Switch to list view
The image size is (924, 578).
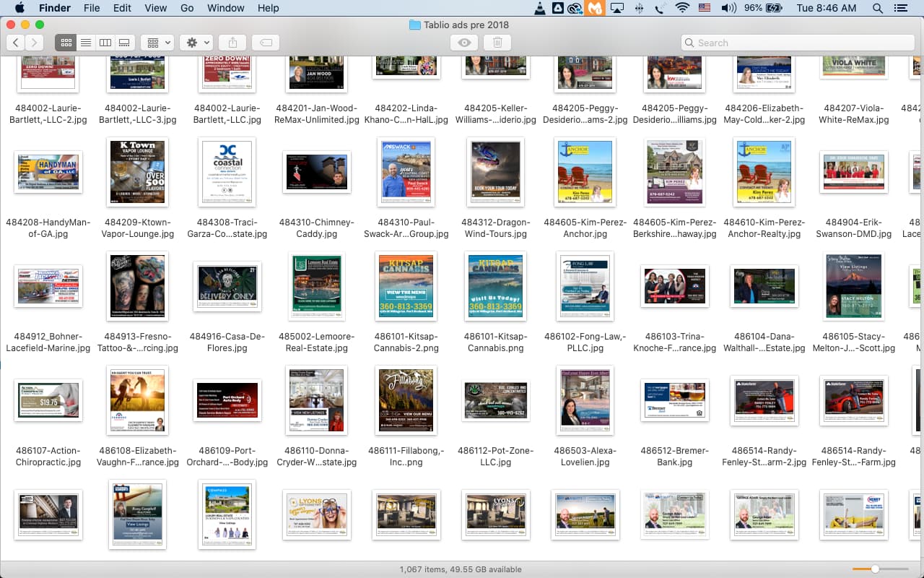86,43
